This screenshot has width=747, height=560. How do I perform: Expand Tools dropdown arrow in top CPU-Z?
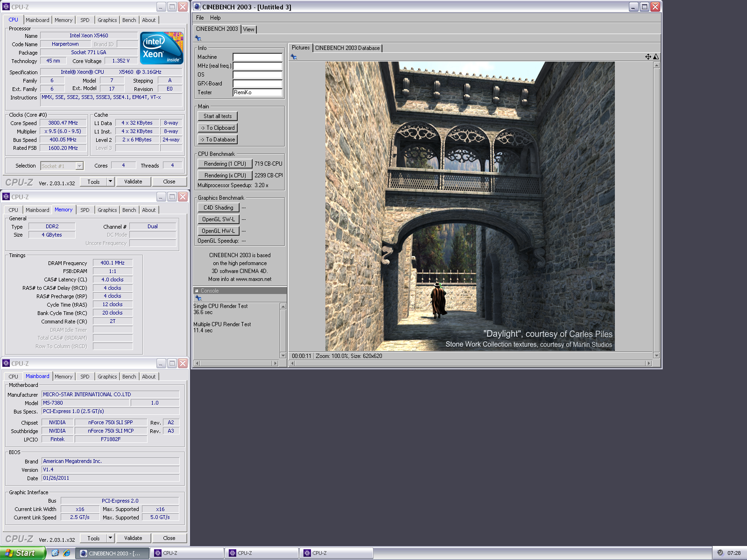111,182
